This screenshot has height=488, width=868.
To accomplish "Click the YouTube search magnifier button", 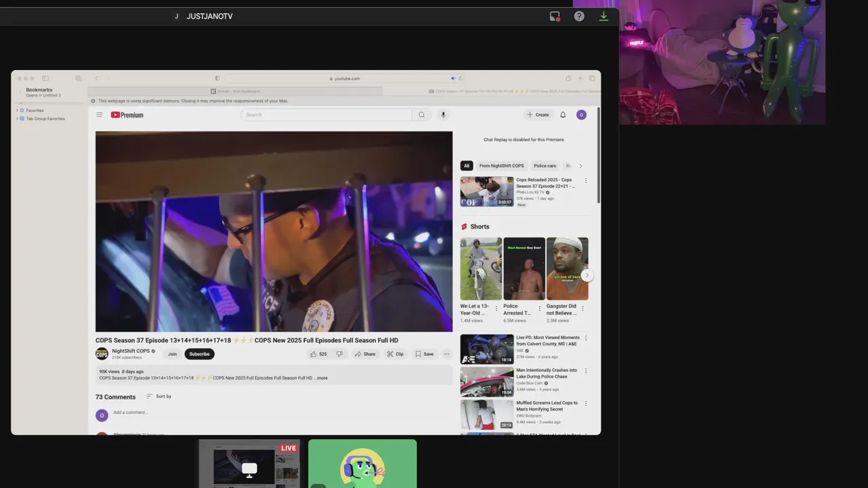I will 421,115.
